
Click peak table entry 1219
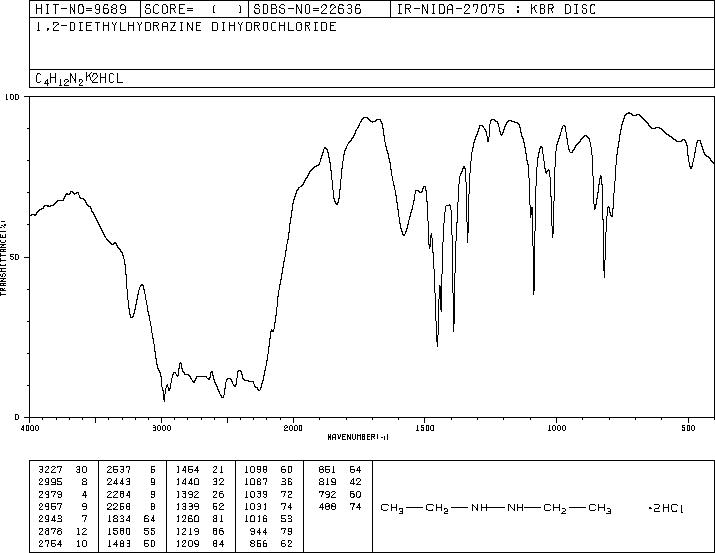click(x=187, y=531)
